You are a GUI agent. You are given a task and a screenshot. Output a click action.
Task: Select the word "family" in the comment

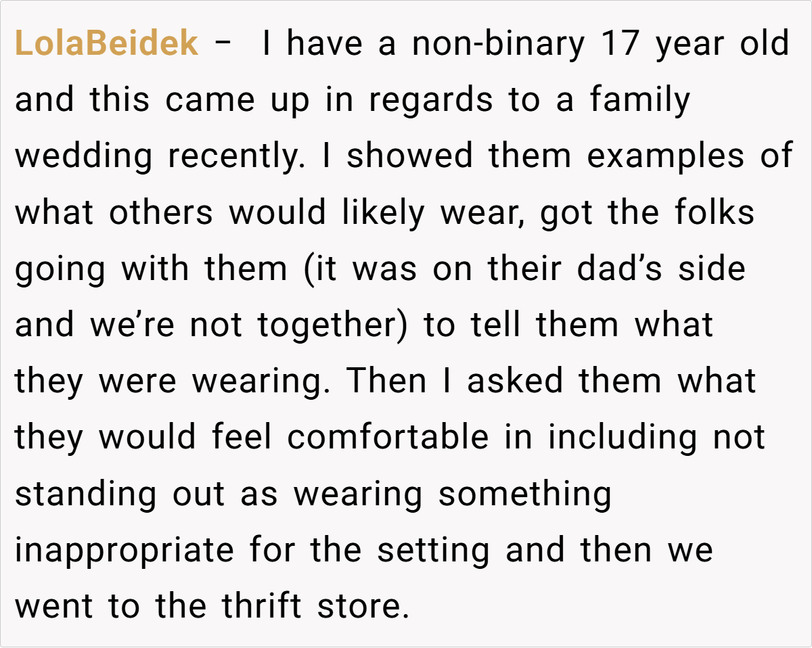coord(640,101)
